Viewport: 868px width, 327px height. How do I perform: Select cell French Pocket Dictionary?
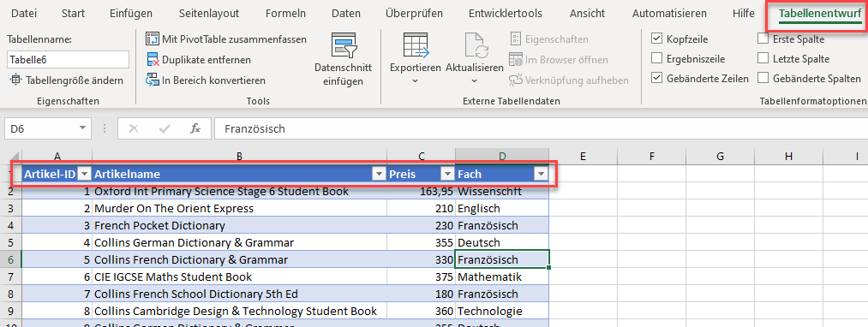[240, 225]
